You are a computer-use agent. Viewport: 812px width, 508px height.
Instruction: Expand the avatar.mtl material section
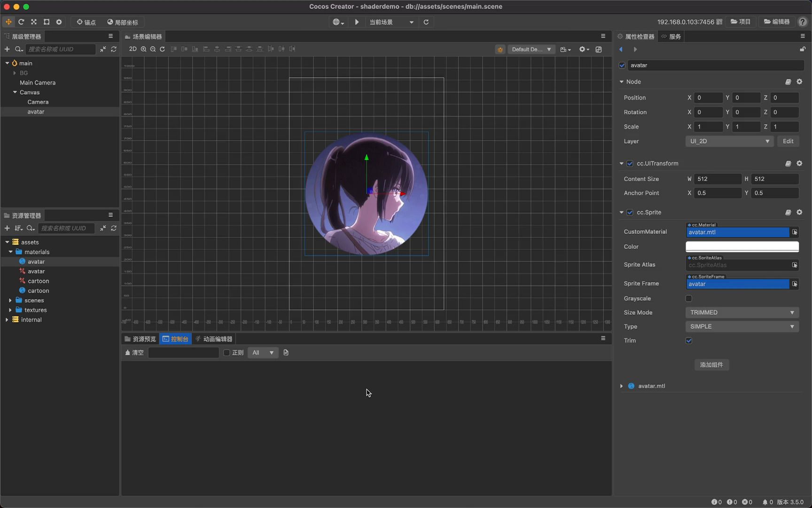pyautogui.click(x=621, y=386)
